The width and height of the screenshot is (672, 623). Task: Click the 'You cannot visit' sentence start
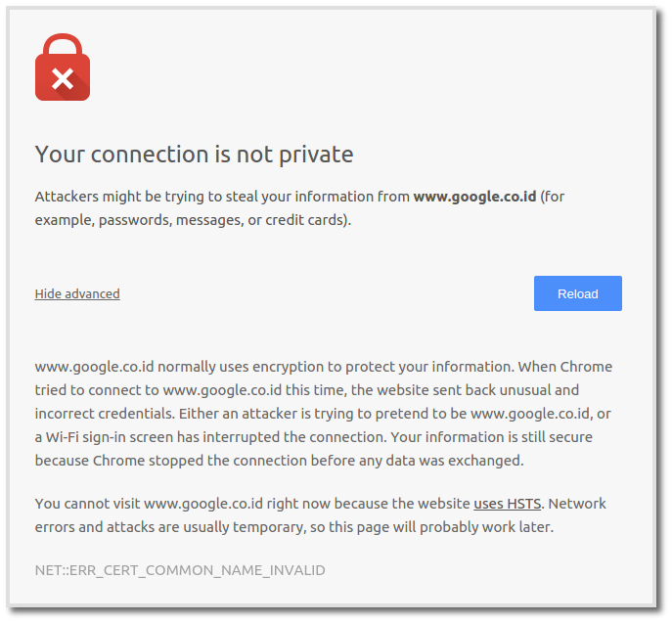[87, 504]
